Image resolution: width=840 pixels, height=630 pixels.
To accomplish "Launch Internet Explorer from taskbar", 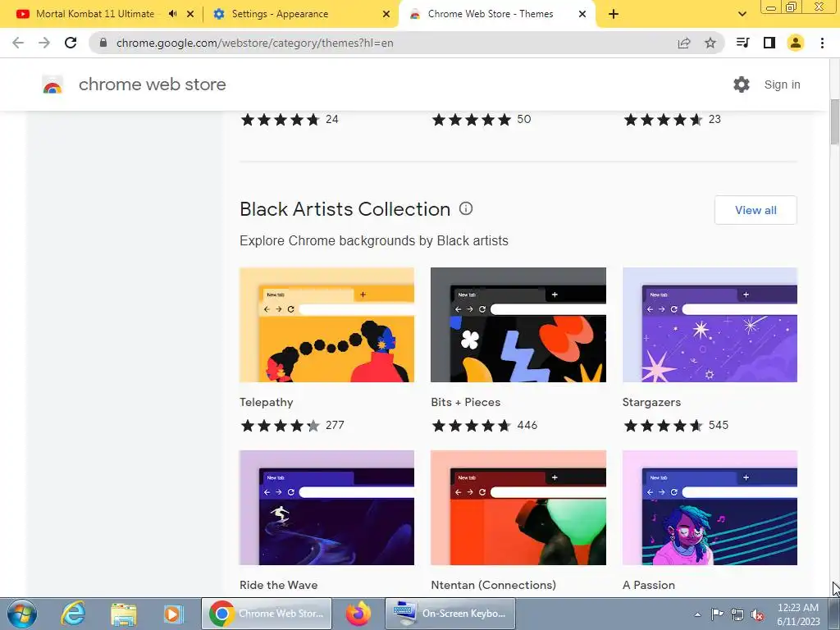I will point(73,614).
